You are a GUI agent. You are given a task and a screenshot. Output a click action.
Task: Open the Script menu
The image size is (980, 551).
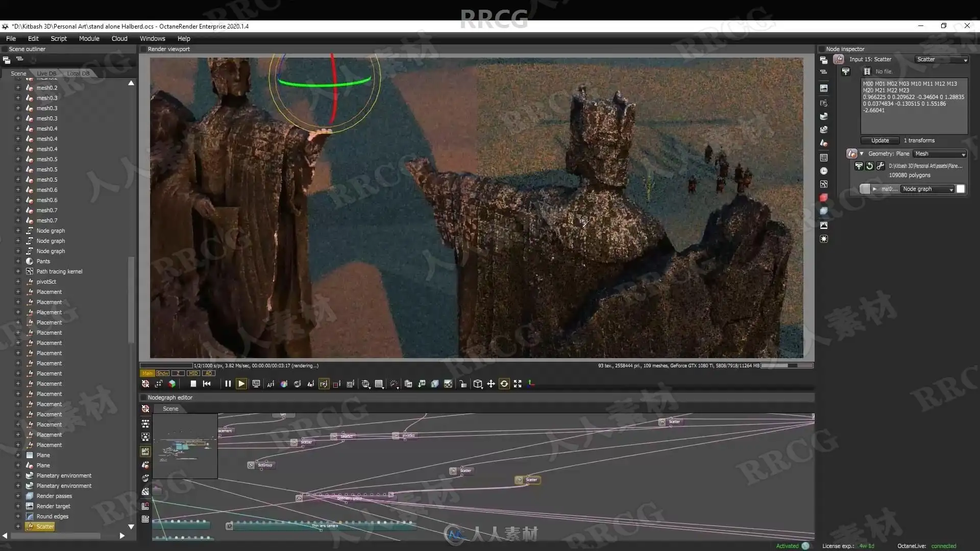pos(59,38)
